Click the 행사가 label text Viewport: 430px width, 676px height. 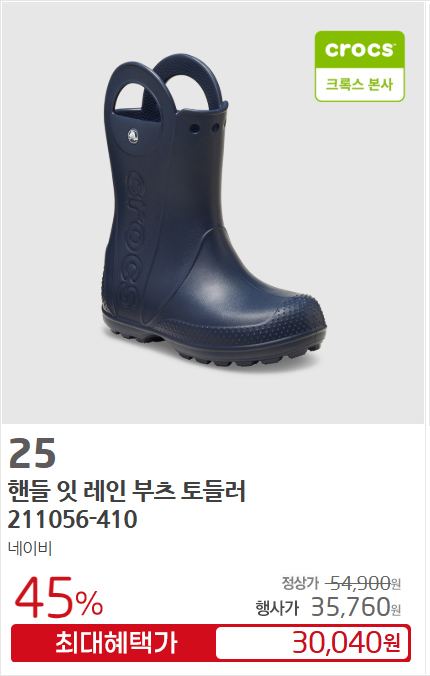[277, 608]
